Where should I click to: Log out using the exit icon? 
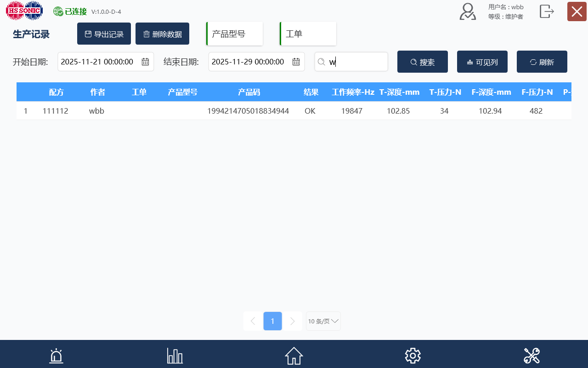(547, 11)
